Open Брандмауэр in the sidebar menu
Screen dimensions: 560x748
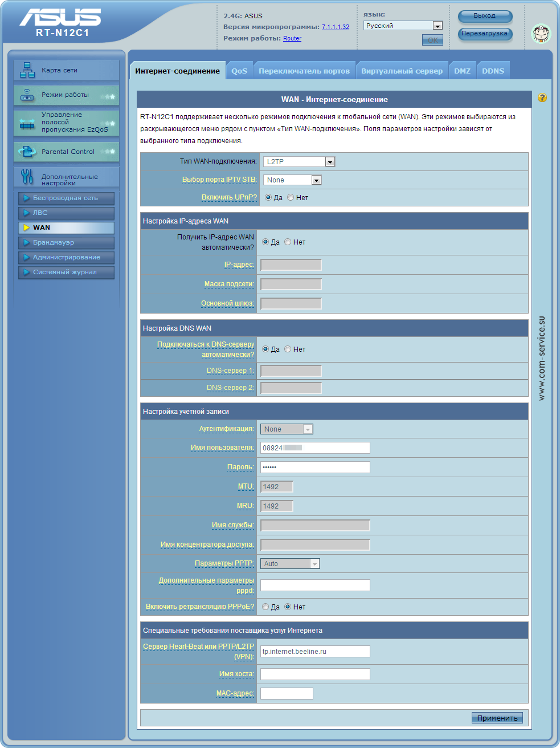pos(66,242)
